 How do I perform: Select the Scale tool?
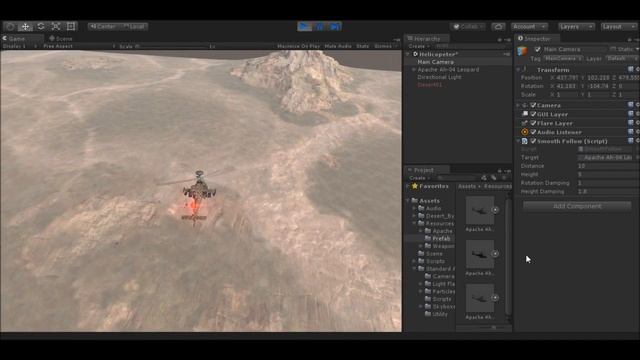[56, 27]
